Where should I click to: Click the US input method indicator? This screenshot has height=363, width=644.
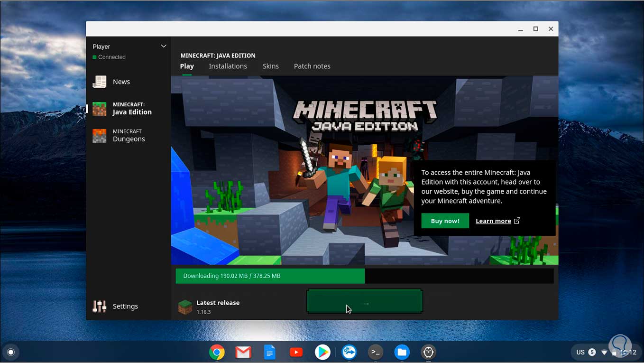[x=580, y=352]
